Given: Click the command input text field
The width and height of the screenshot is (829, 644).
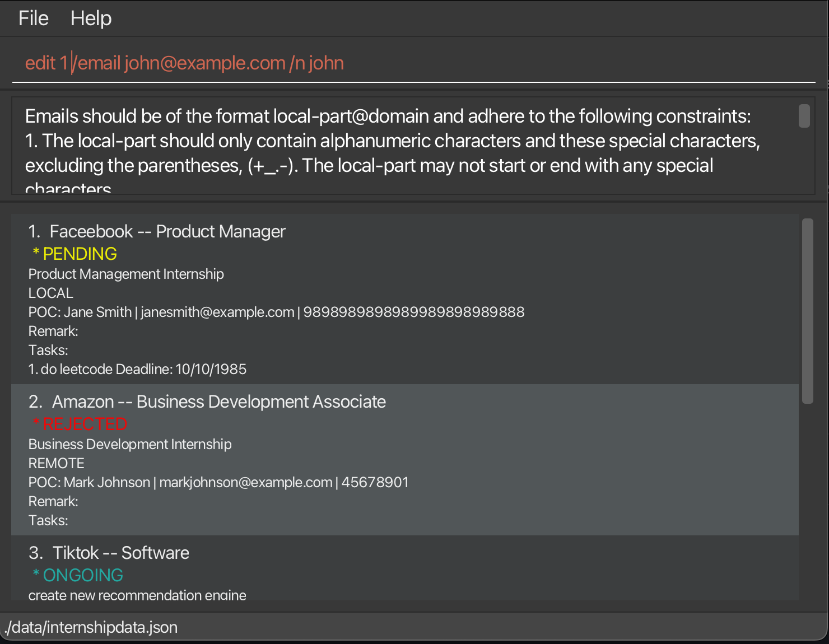Looking at the screenshot, I should pyautogui.click(x=413, y=63).
